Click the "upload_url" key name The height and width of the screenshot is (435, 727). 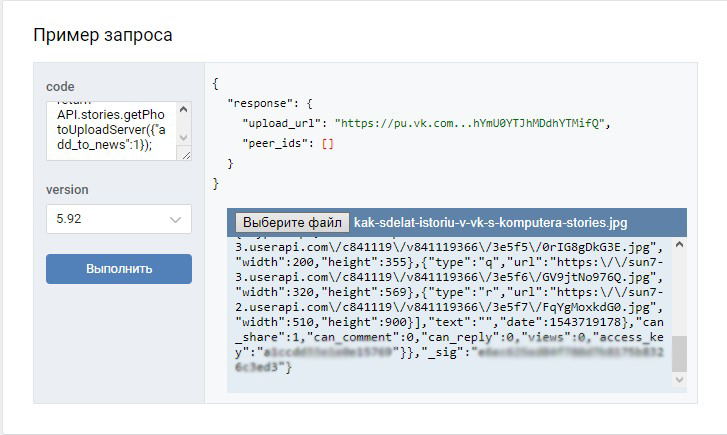coord(285,123)
